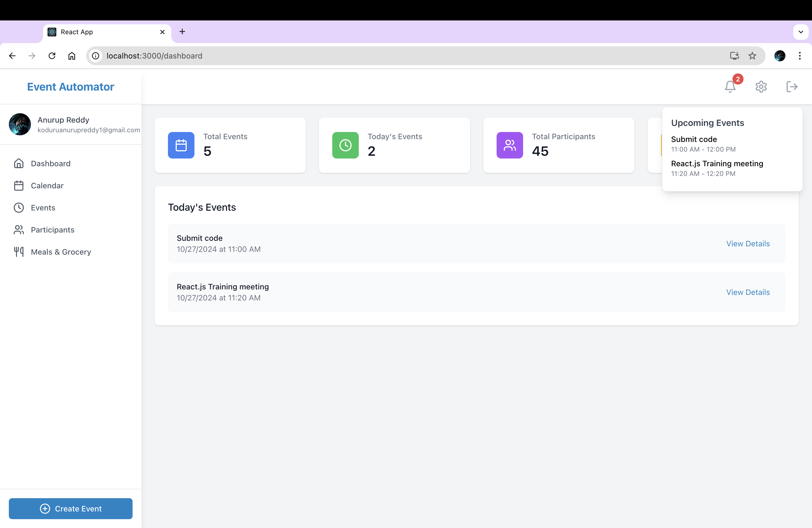
Task: Go to Calendar in sidebar
Action: (47, 186)
